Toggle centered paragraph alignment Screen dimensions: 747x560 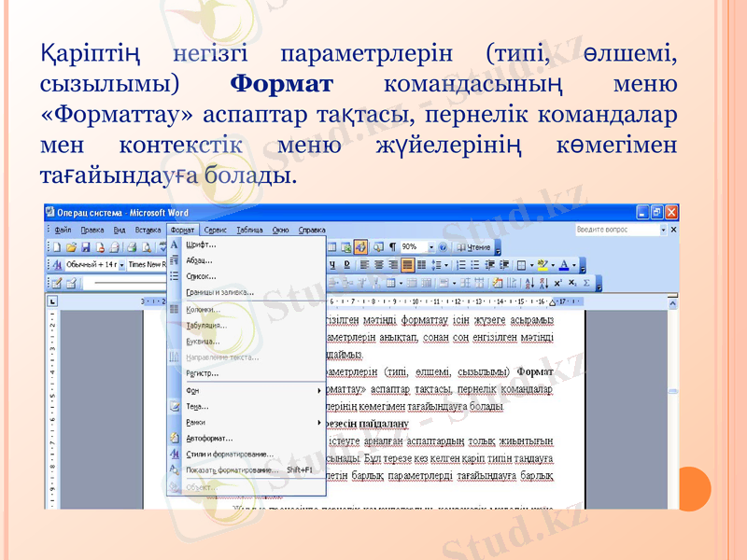(379, 266)
